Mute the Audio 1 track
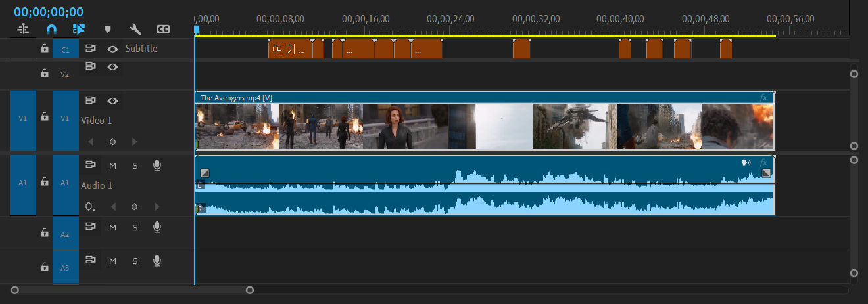 point(112,165)
